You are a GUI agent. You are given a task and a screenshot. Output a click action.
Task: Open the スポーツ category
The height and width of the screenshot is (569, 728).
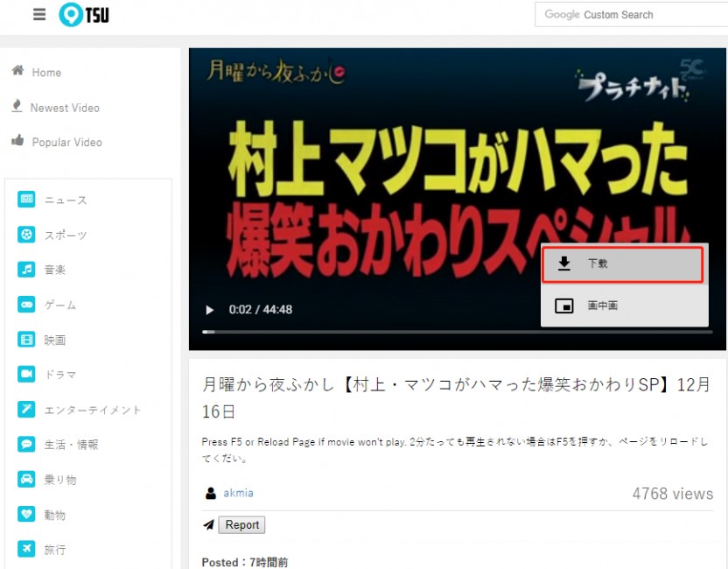coord(66,235)
